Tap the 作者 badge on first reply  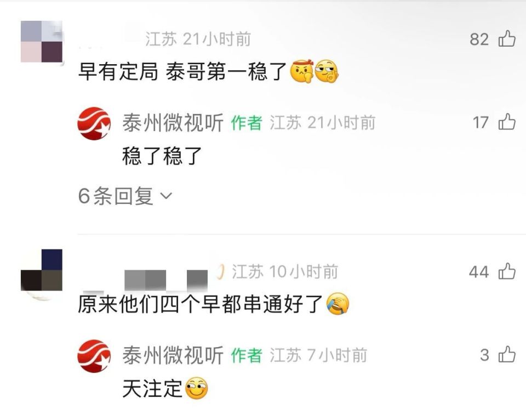247,122
